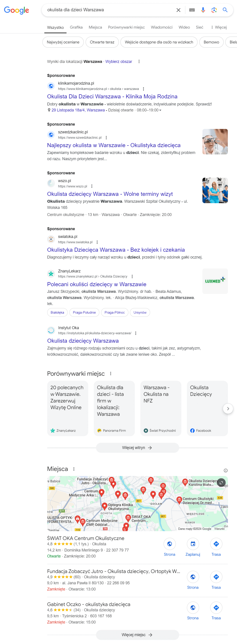Search by image with Google Lens
Image resolution: width=237 pixels, height=644 pixels.
(214, 10)
